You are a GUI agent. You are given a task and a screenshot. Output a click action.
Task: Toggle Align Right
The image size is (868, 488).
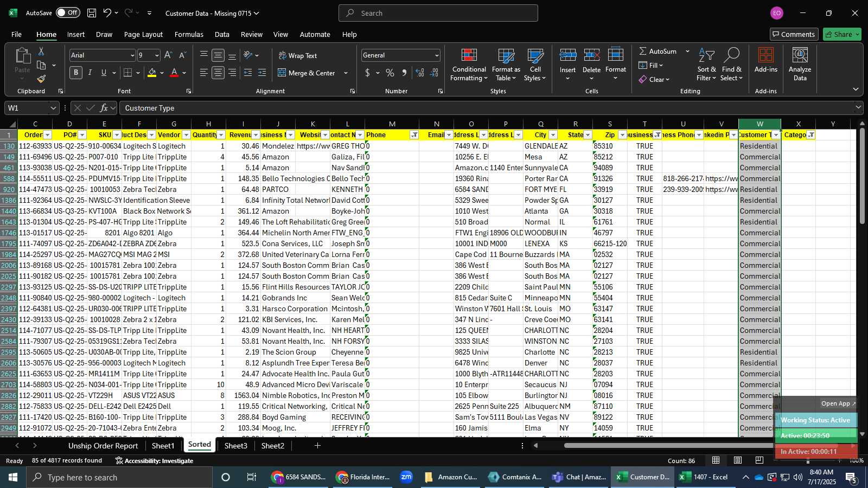coord(232,73)
